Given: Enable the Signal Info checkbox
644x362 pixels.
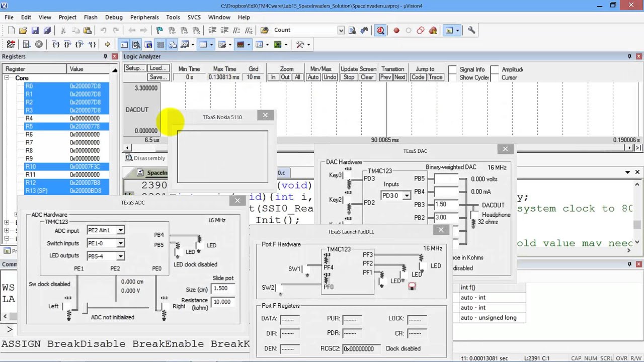Looking at the screenshot, I should tap(452, 69).
